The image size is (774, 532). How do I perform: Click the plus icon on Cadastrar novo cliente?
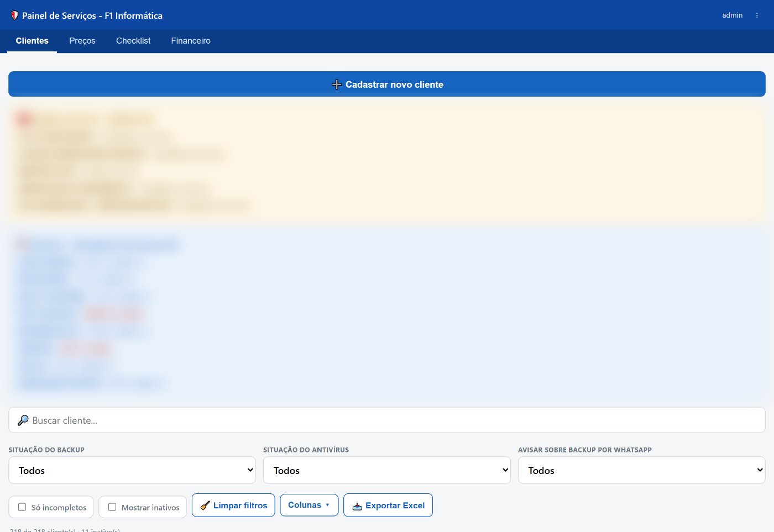337,85
